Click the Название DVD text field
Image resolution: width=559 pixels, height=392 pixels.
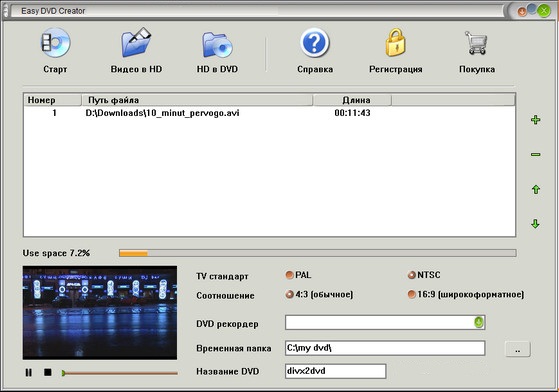click(335, 371)
